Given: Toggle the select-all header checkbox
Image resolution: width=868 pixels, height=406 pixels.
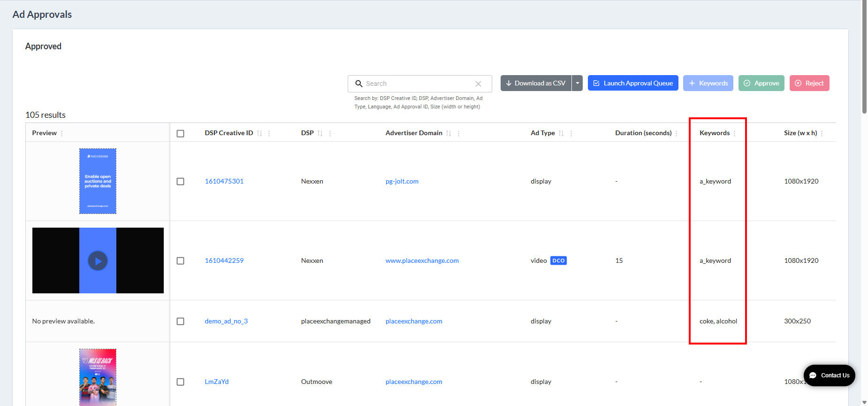Looking at the screenshot, I should (x=180, y=133).
